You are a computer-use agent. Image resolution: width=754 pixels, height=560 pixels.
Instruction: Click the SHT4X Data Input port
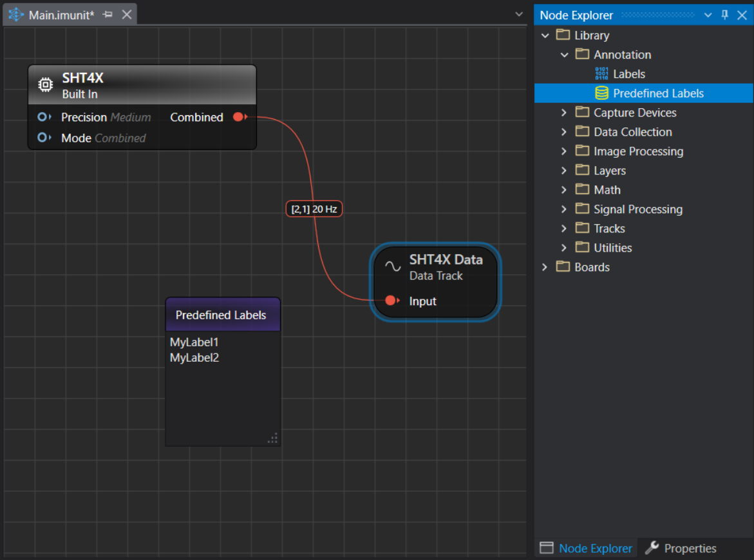tap(391, 301)
